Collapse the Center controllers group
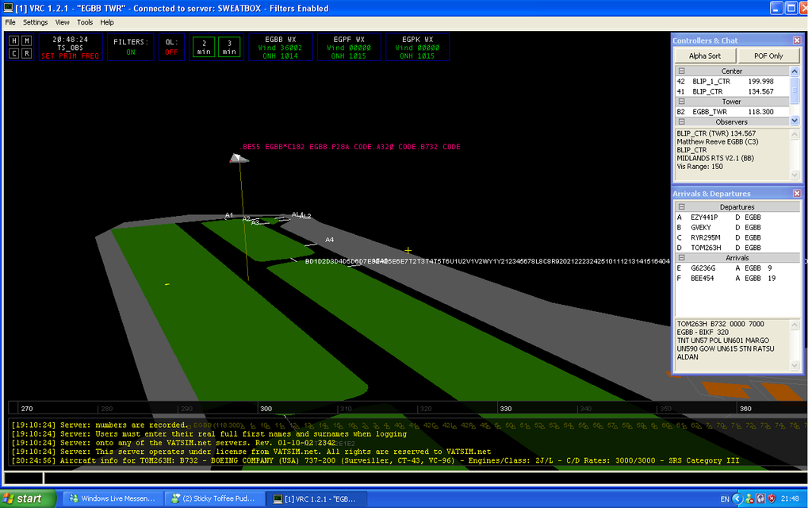The height and width of the screenshot is (508, 812). pyautogui.click(x=681, y=71)
